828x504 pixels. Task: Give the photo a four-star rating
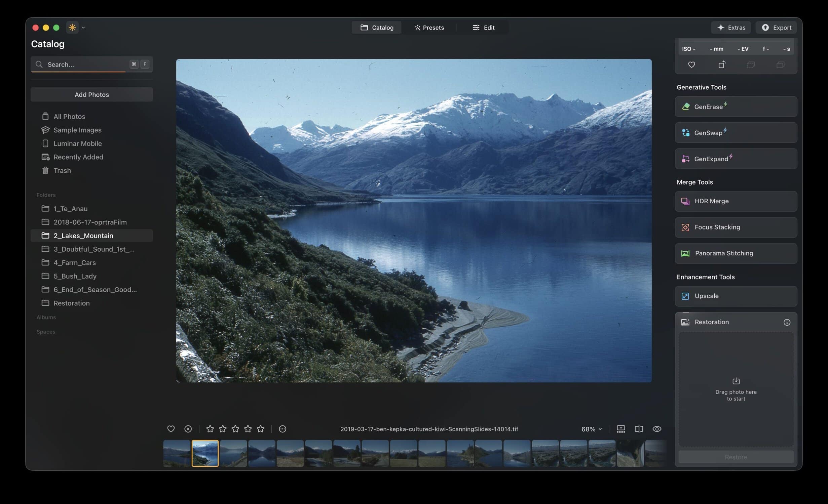coord(248,429)
